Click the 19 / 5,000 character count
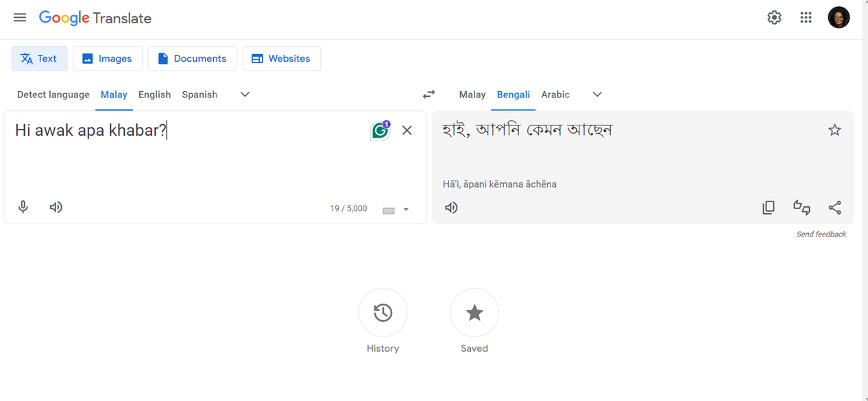 coord(348,208)
